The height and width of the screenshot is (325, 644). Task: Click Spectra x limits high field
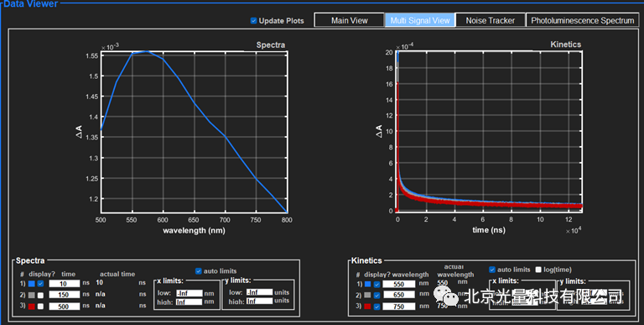(189, 302)
